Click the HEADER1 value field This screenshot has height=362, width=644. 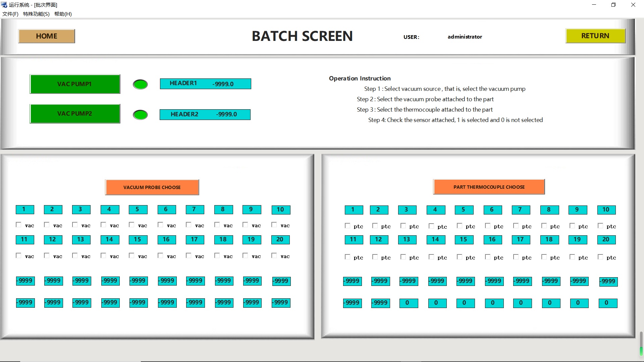coord(205,84)
